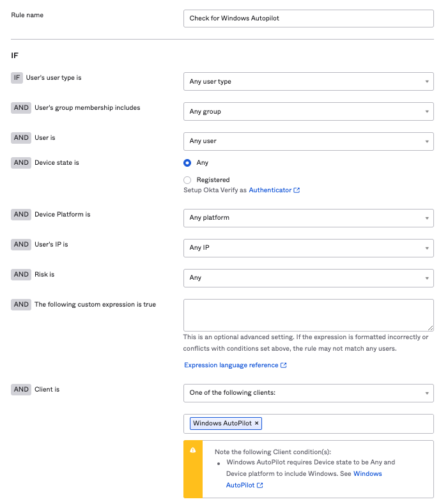Image resolution: width=441 pixels, height=504 pixels.
Task: Expand the Risk level dropdown
Action: [308, 278]
